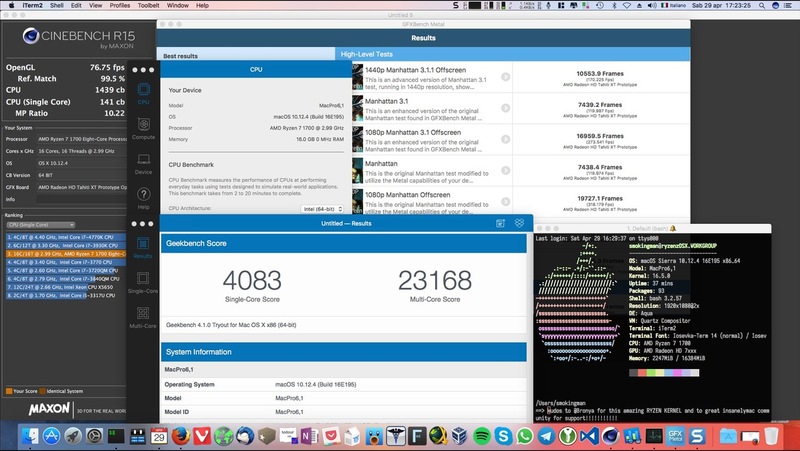Open the Single-Core section in Geekbench sidebar
Image resolution: width=800 pixels, height=451 pixels.
pos(143,282)
